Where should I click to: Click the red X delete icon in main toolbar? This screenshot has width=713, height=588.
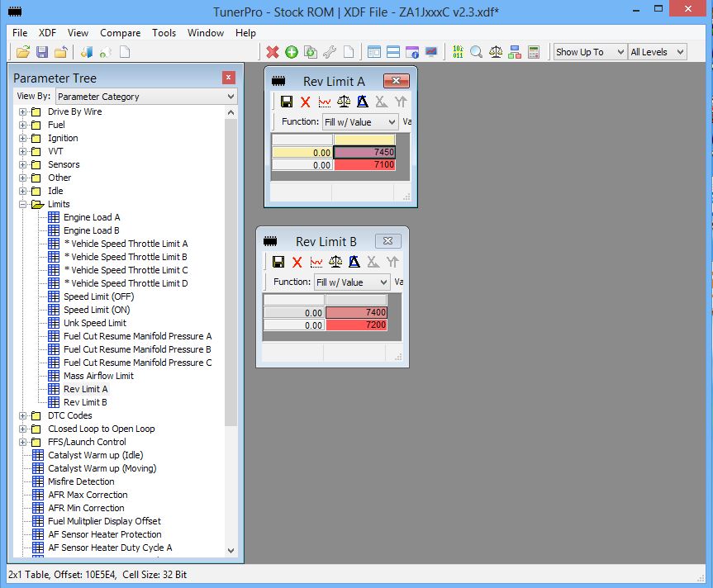click(x=273, y=52)
